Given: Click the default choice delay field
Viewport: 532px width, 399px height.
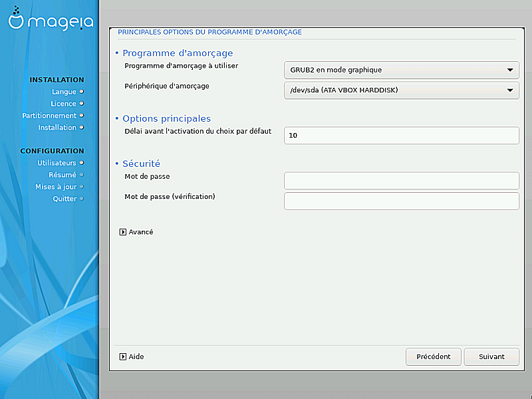Looking at the screenshot, I should pos(402,136).
